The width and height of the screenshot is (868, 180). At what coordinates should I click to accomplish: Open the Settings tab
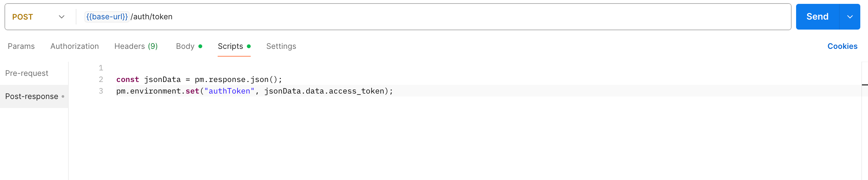[x=281, y=46]
